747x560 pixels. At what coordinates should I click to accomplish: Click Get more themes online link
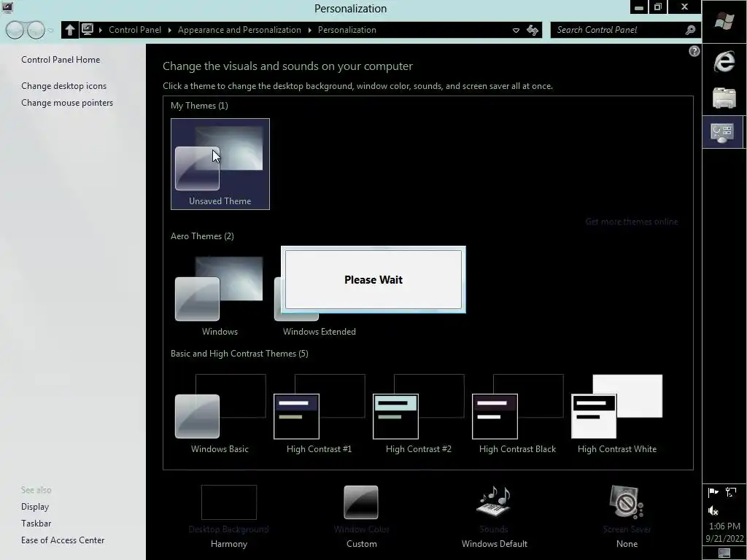[x=631, y=222]
